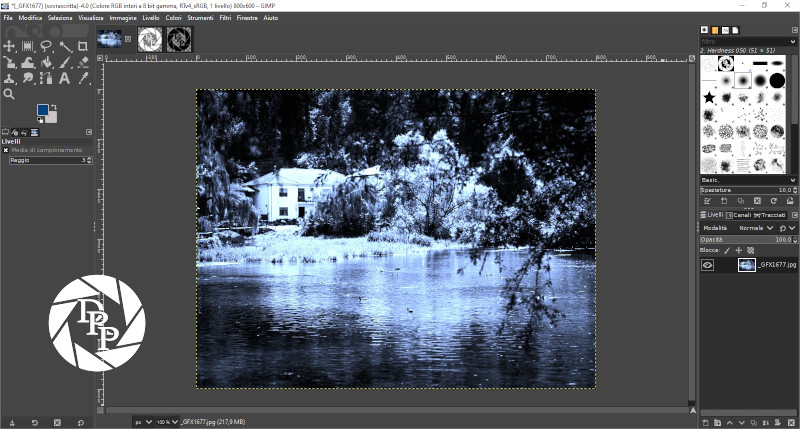Select the Unified Transform tool

point(9,62)
